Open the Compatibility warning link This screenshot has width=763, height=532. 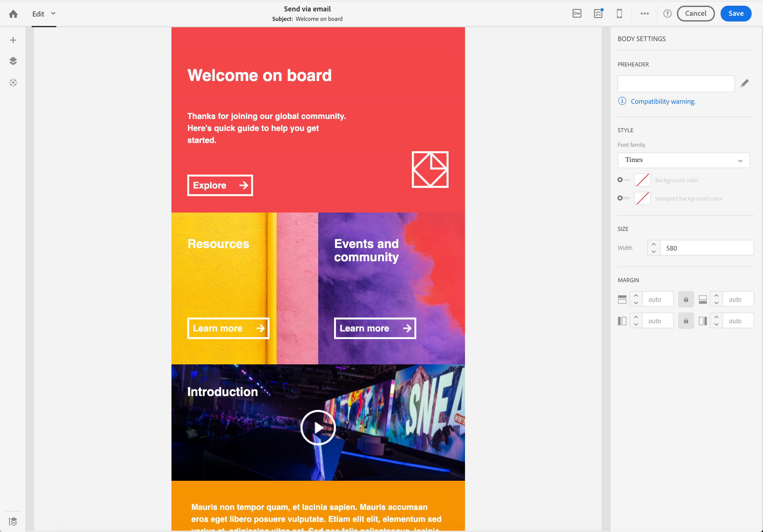(663, 102)
